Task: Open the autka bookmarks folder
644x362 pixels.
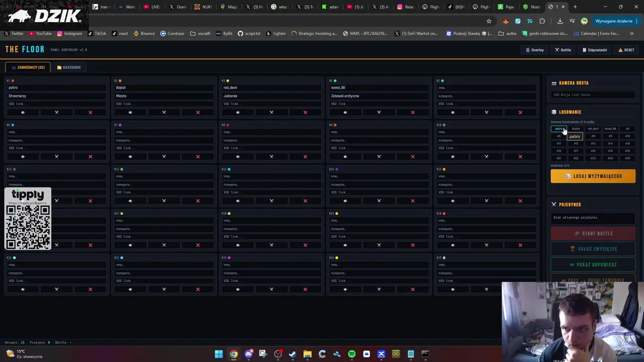Action: 507,34
